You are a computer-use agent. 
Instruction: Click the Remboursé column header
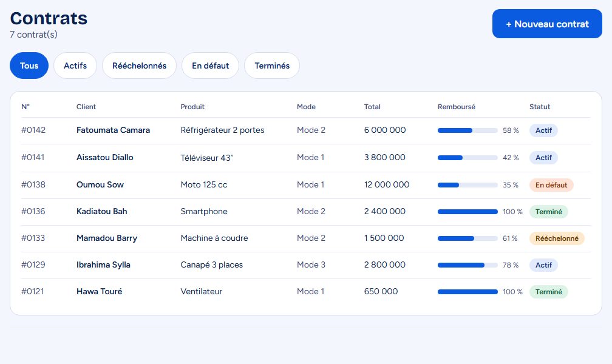pos(457,107)
